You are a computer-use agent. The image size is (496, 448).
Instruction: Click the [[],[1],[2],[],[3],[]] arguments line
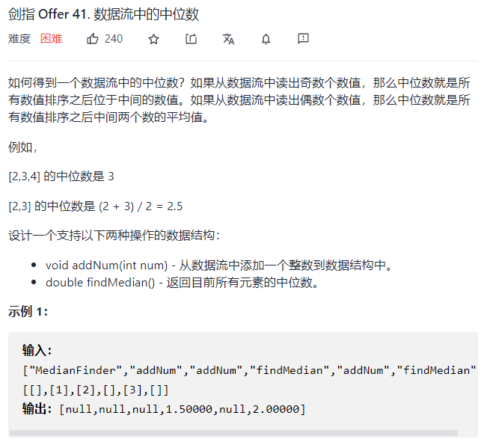click(96, 390)
